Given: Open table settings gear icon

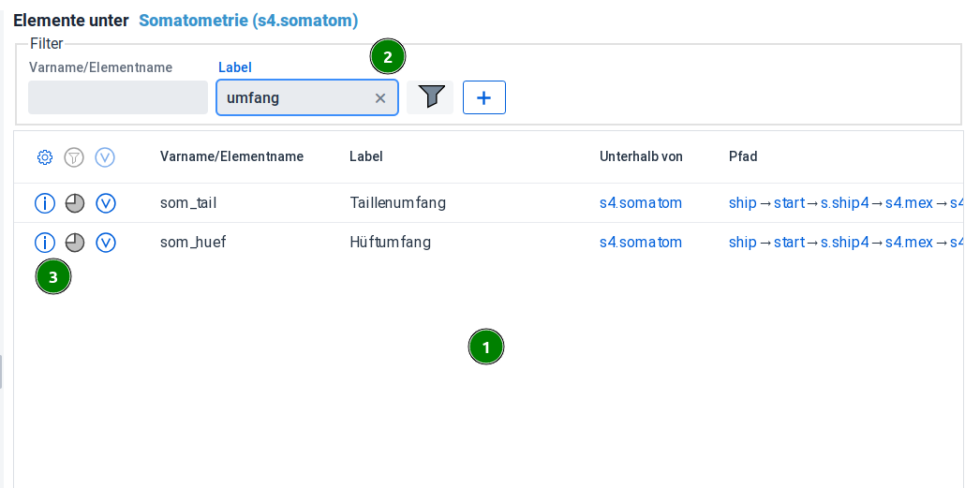Looking at the screenshot, I should tap(44, 157).
